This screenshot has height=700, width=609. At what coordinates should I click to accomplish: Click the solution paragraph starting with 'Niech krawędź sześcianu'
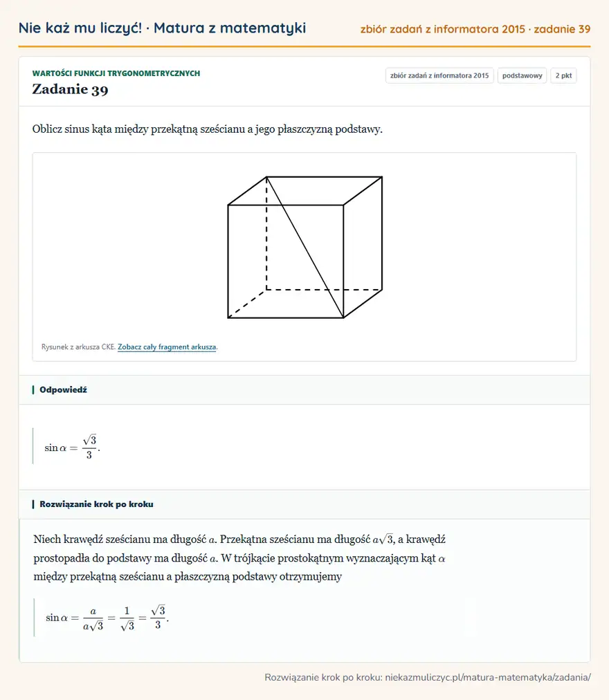coord(239,558)
